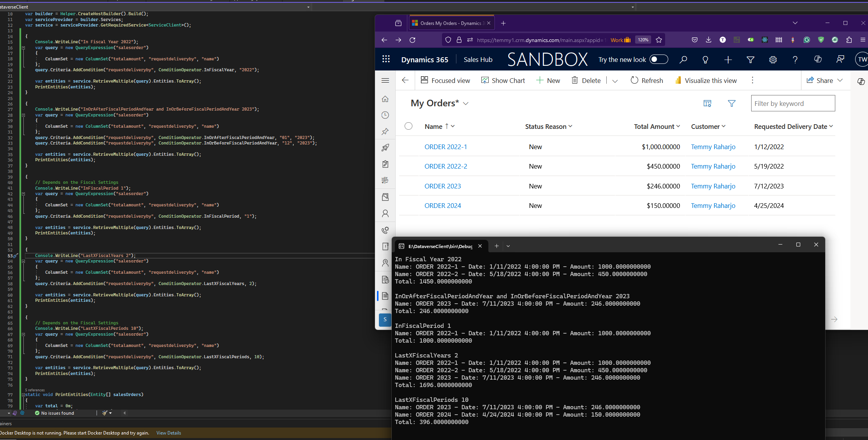Open the command bar overflow three dots

coord(752,80)
